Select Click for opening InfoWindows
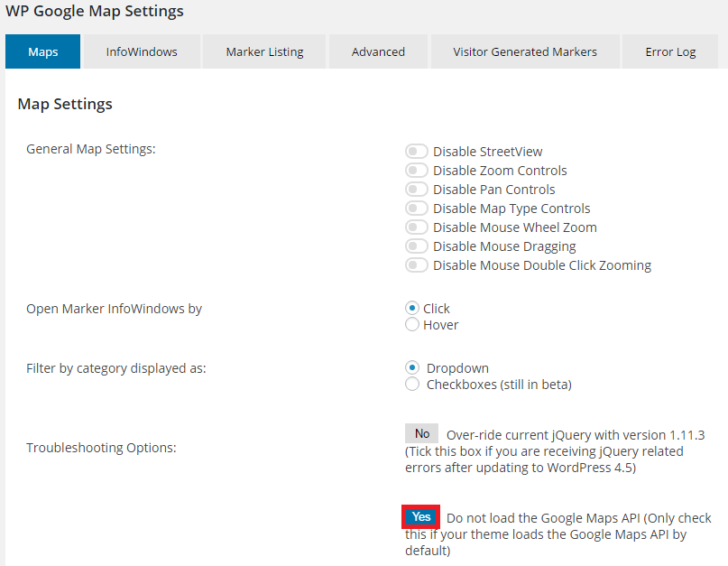Image resolution: width=728 pixels, height=566 pixels. pos(412,308)
